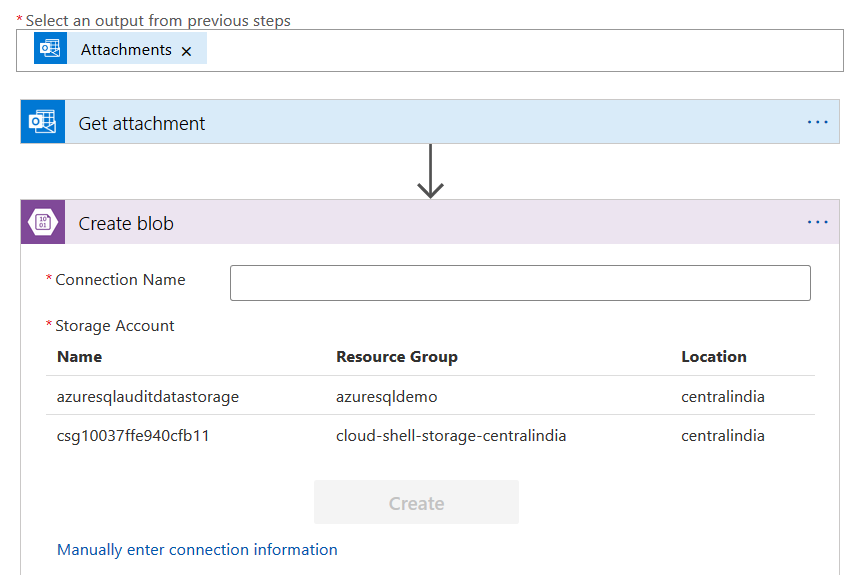Click the Create button

click(416, 503)
